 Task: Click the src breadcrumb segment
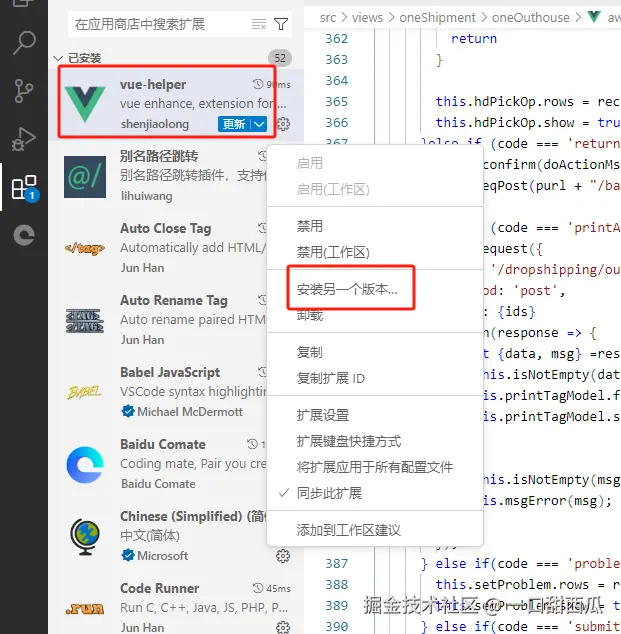(328, 17)
